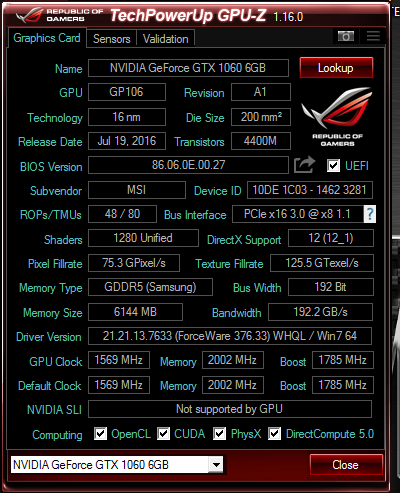The image size is (400, 493).
Task: Click the ROG logo in title bar
Action: 59,15
